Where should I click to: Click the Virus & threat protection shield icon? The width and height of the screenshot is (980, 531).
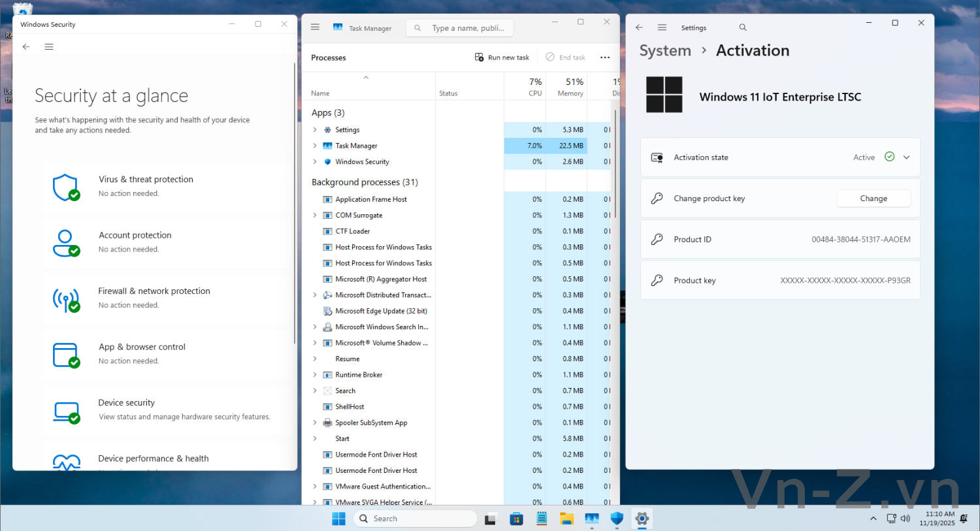pos(65,187)
